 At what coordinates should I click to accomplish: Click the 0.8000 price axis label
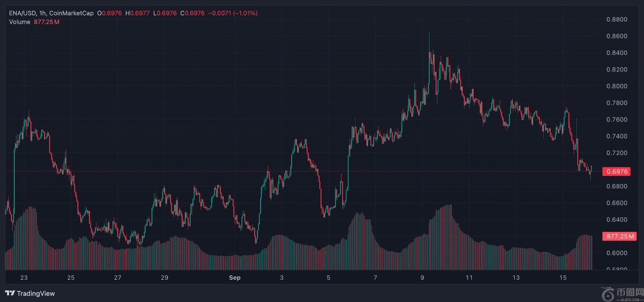click(x=617, y=86)
